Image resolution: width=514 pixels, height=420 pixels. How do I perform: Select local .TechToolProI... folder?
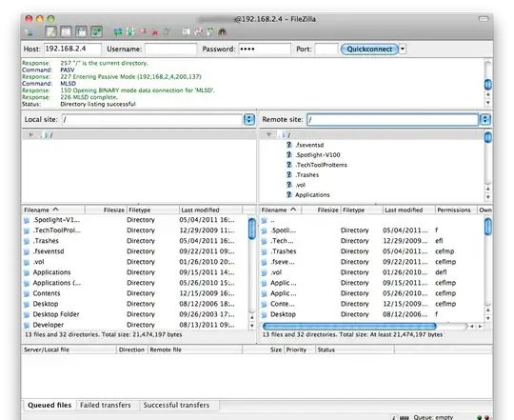coord(56,230)
